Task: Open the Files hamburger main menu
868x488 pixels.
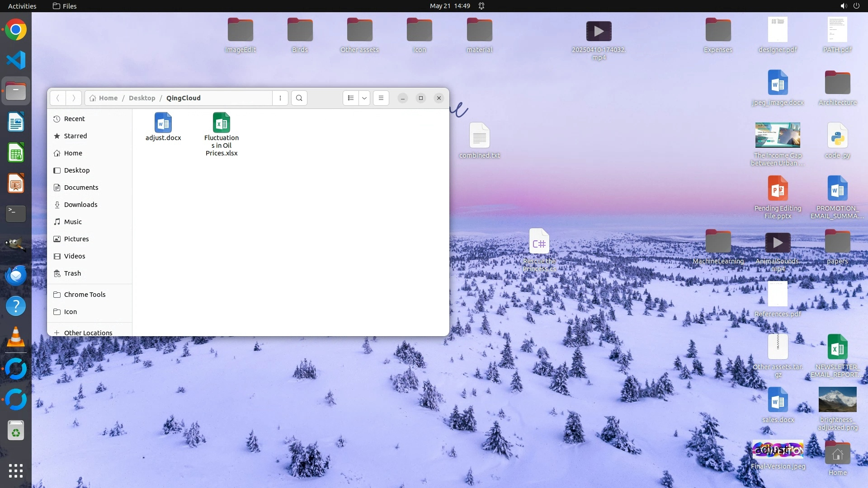Action: click(381, 98)
